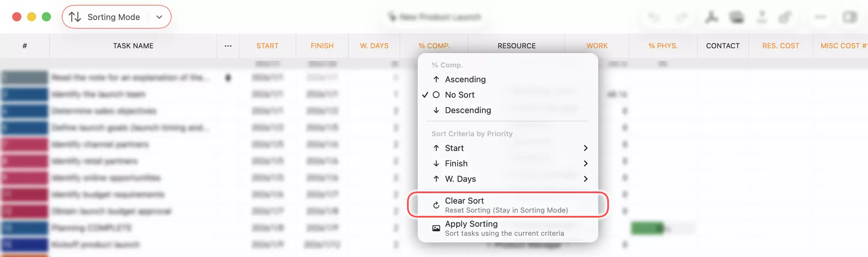Click the up-arrow icon beside Start criterion
Image resolution: width=868 pixels, height=257 pixels.
pyautogui.click(x=436, y=148)
